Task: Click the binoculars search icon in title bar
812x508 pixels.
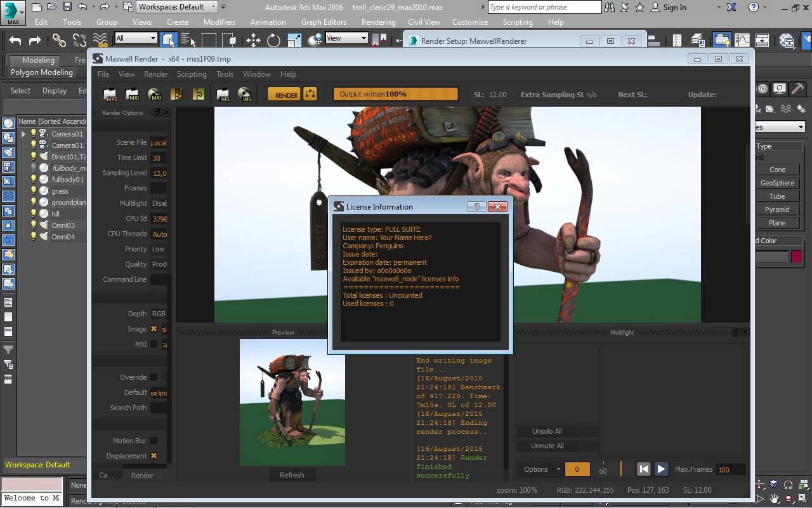Action: (610, 7)
